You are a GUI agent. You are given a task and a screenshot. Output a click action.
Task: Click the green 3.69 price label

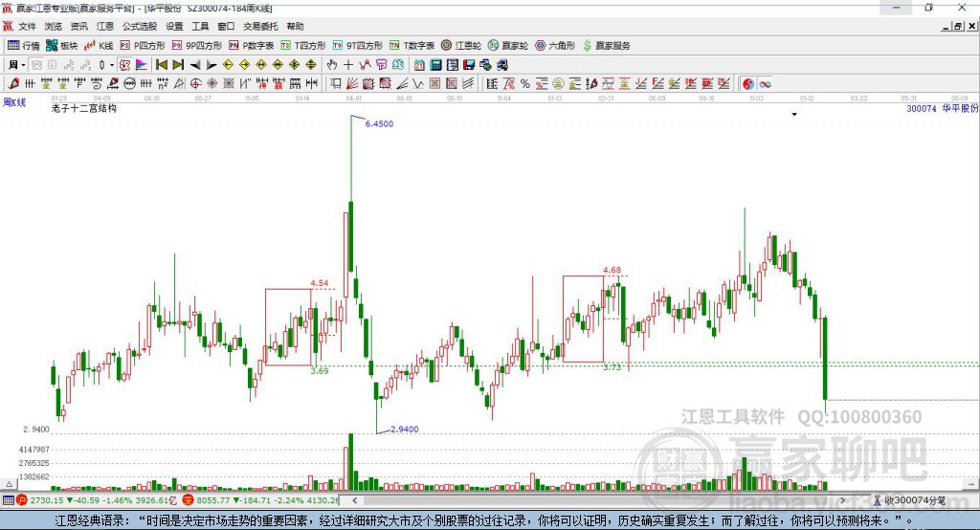click(x=320, y=370)
